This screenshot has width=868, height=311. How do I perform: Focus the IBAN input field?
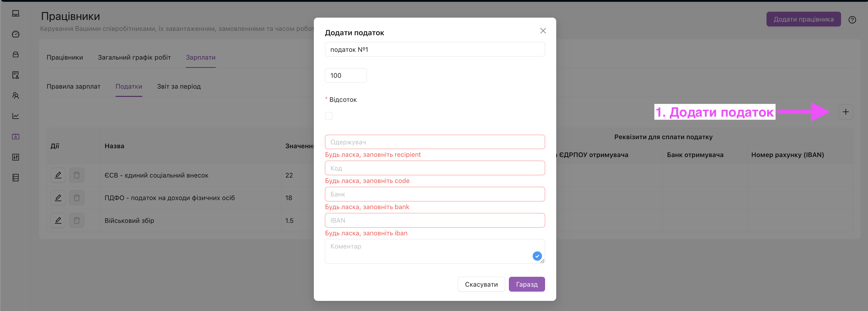434,220
